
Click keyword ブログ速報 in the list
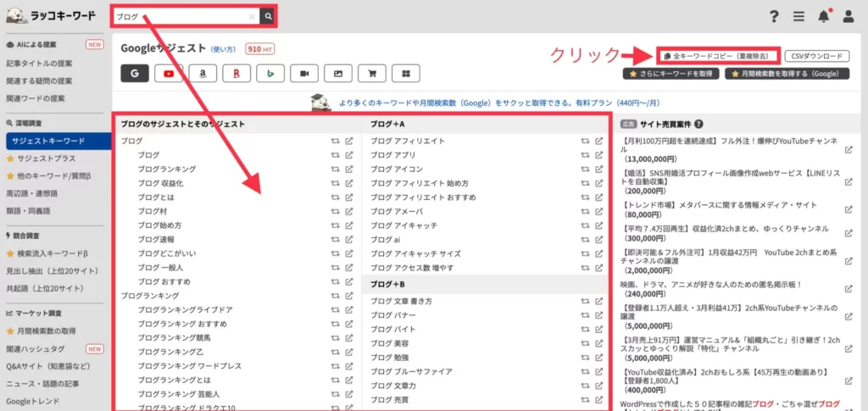point(156,240)
